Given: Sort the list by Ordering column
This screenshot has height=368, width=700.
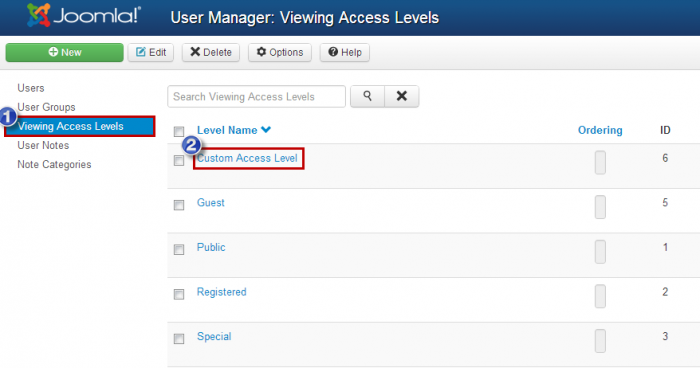Looking at the screenshot, I should coord(600,130).
